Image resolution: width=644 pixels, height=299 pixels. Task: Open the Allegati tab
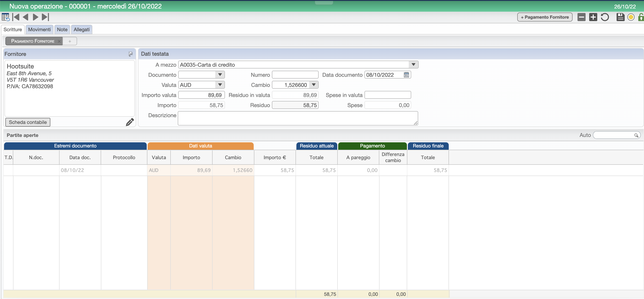82,29
